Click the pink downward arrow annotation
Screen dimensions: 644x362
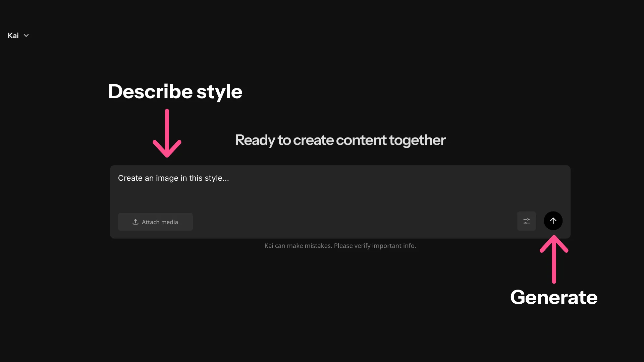click(x=167, y=134)
